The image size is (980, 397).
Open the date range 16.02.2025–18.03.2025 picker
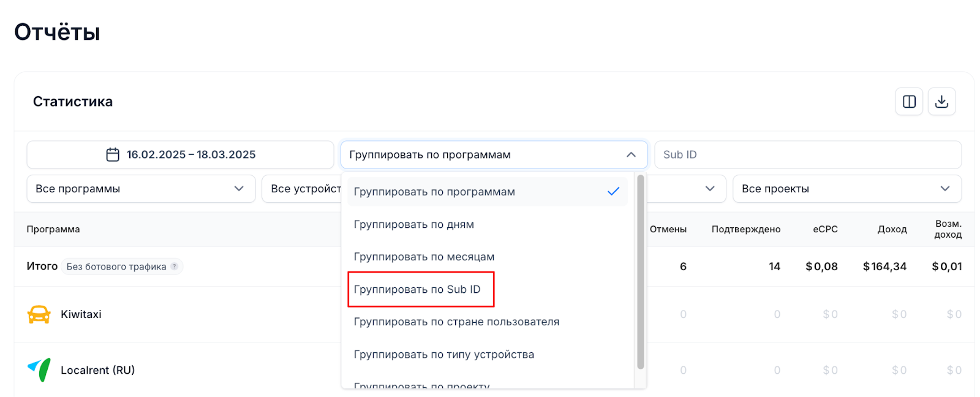point(190,155)
